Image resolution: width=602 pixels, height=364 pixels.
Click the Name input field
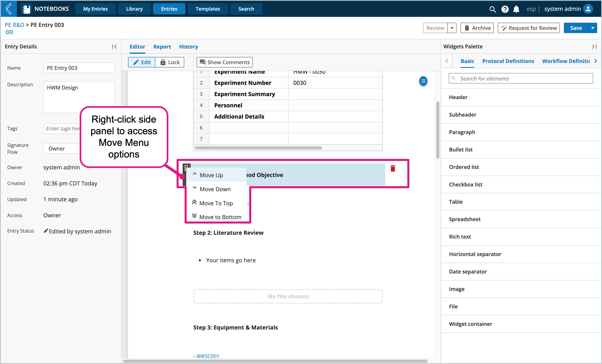coord(79,68)
